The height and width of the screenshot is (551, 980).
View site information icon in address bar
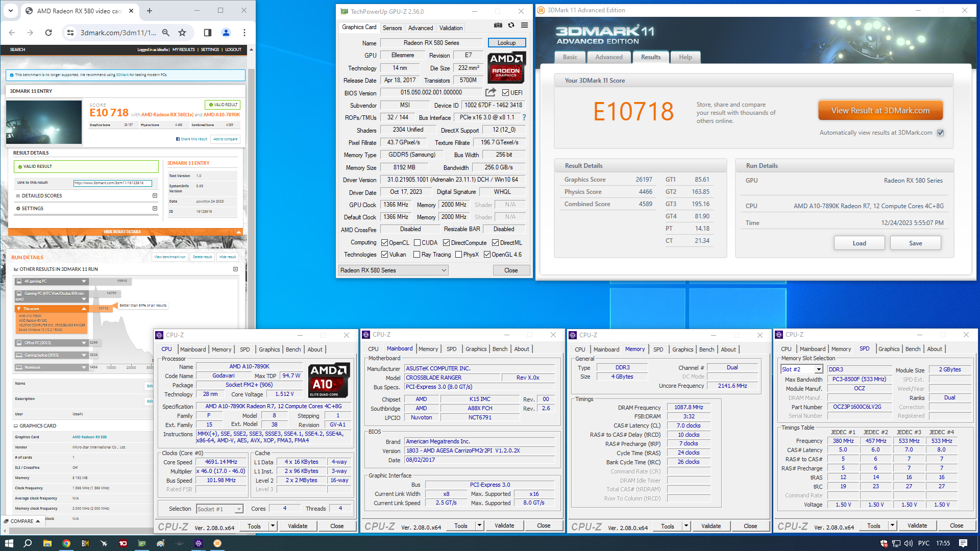[70, 33]
